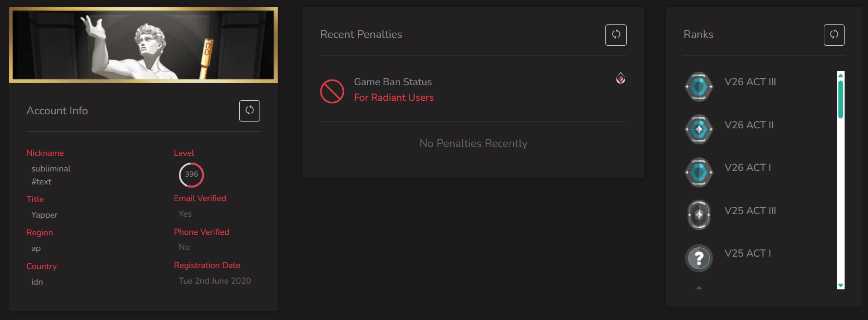The image size is (868, 320).
Task: Select the V25 ACT III rank badge
Action: pyautogui.click(x=699, y=215)
